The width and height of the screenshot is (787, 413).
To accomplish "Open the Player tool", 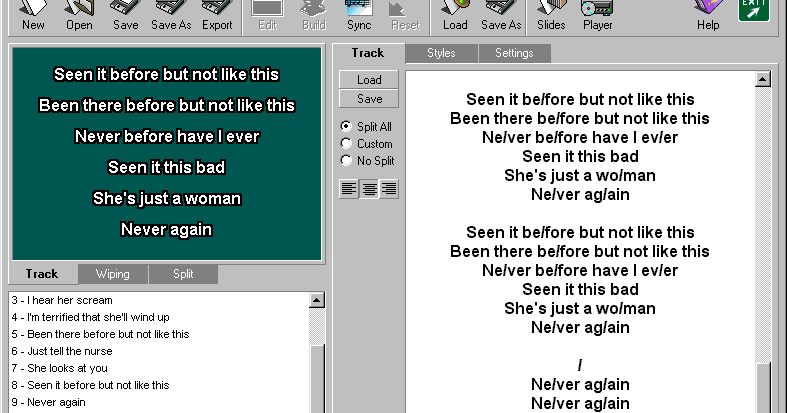I will (597, 15).
